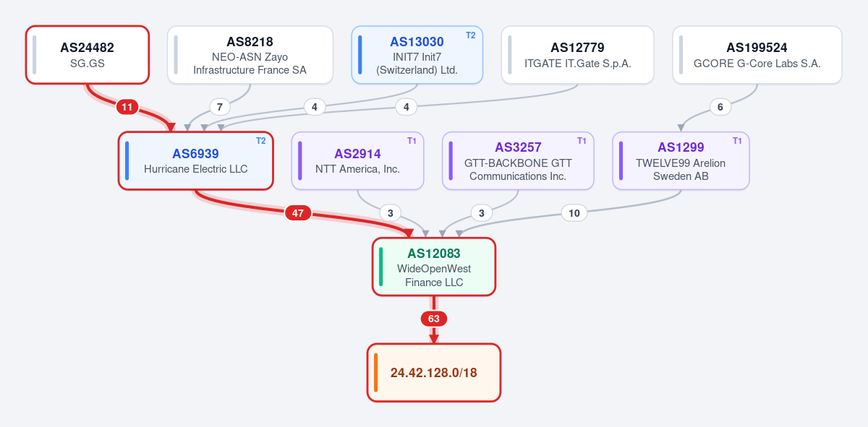Select the AS24482 SG.GS node
The height and width of the screenshot is (427, 868).
88,55
